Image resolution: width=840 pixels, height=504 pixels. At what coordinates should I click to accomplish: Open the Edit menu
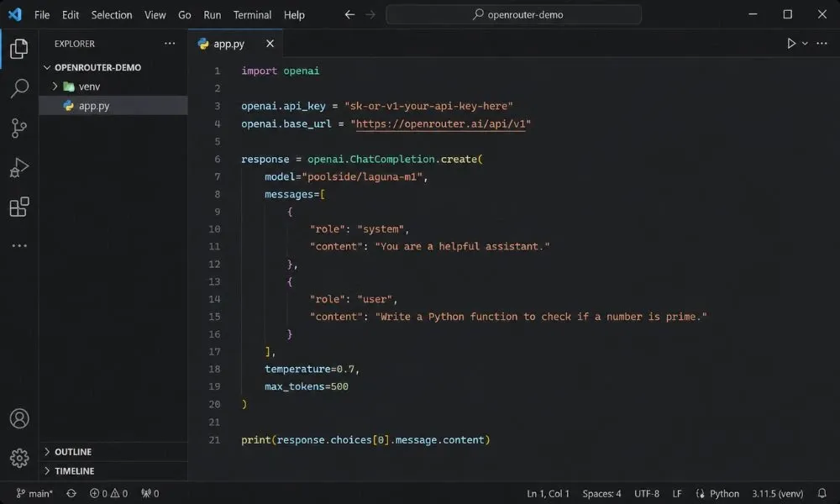[71, 14]
